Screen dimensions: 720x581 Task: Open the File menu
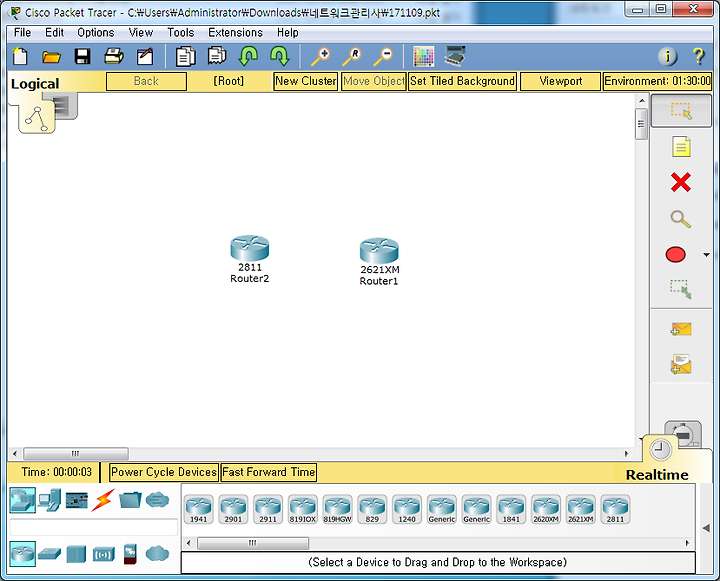coord(22,33)
